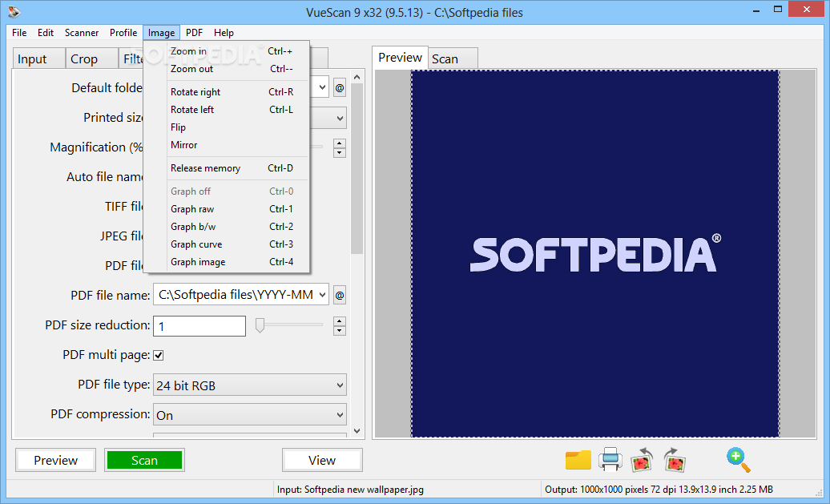Image resolution: width=830 pixels, height=504 pixels.
Task: Click the settings panel scroll down arrow
Action: coord(357,431)
